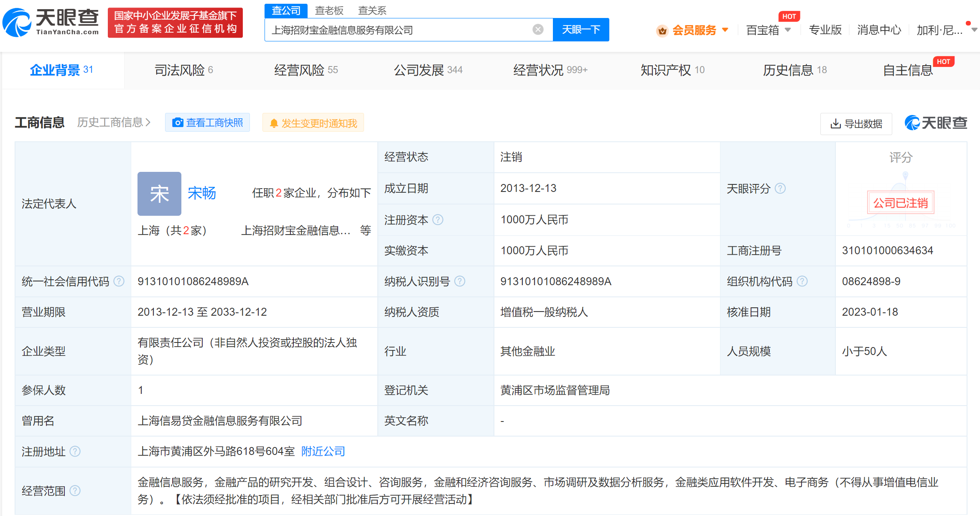Click help icon next to 经营范围
The image size is (980, 516).
75,490
